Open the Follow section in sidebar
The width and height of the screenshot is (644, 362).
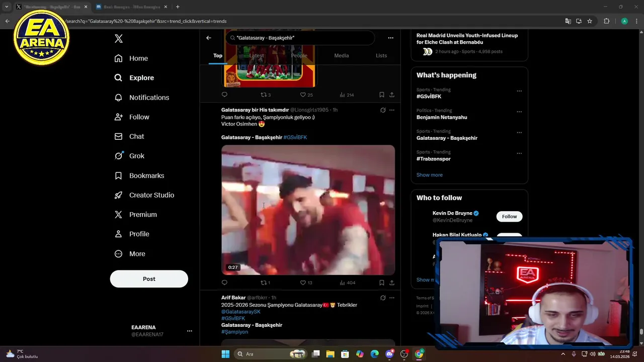(131, 117)
